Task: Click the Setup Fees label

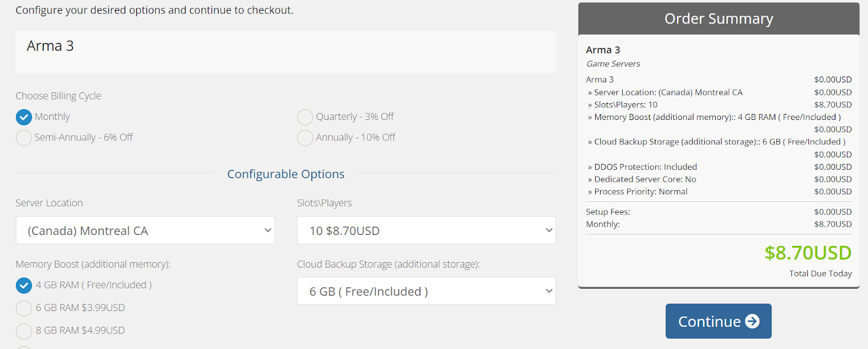Action: click(608, 212)
